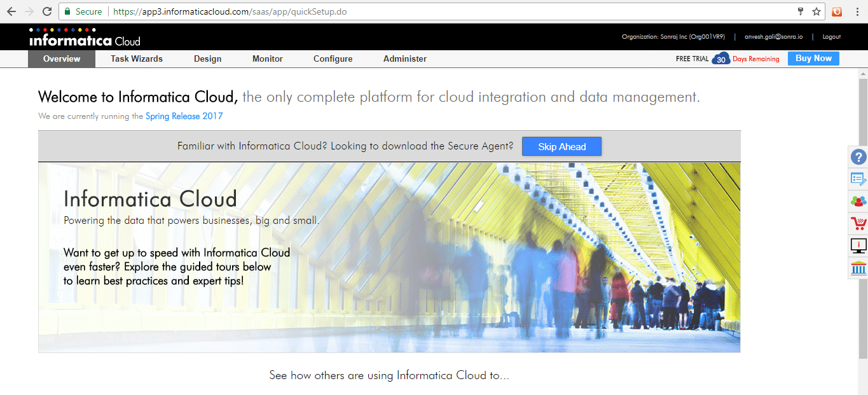Open the Administer menu
Viewport: 868px width, 395px height.
(x=405, y=59)
